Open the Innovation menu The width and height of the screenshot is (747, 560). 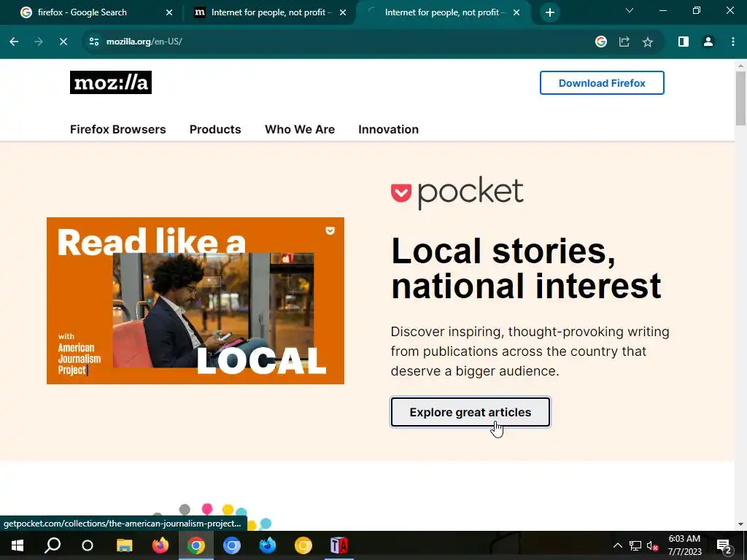[x=388, y=130]
